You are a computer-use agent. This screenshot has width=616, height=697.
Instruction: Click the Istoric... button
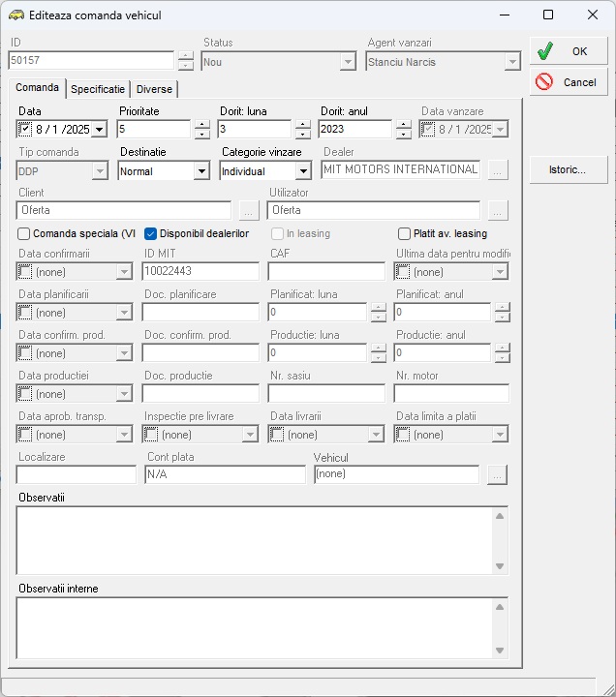coord(568,169)
